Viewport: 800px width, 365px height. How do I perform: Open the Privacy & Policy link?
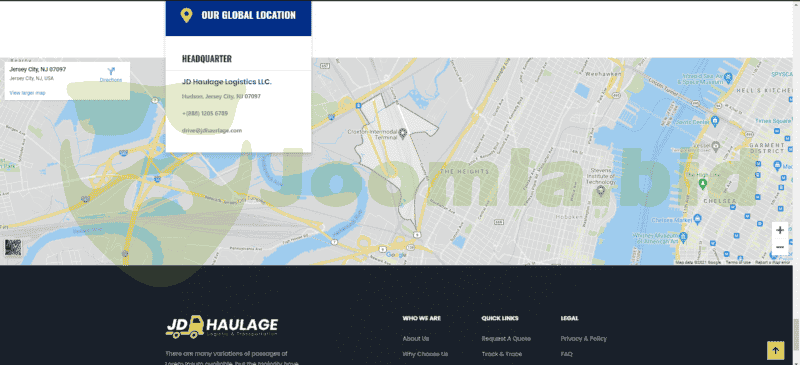click(584, 338)
